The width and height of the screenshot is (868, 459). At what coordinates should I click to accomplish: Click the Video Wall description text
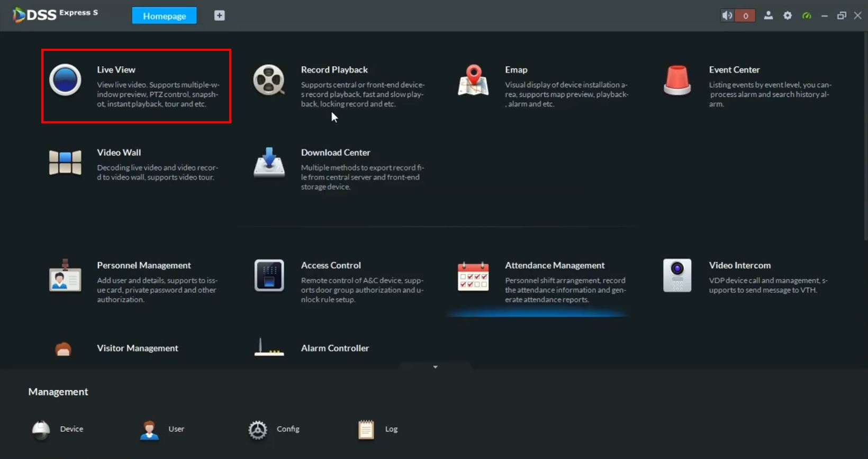158,172
